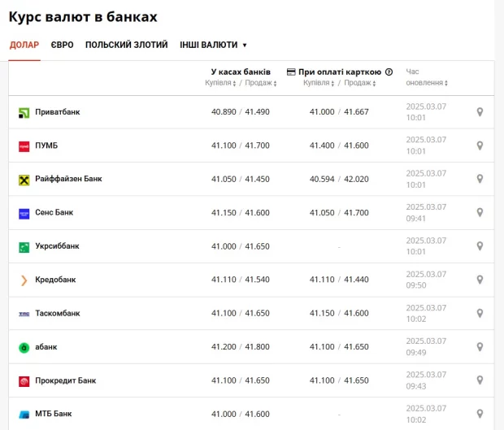The height and width of the screenshot is (430, 504).
Task: Open map location pin for Приватбанк
Action: [x=480, y=112]
